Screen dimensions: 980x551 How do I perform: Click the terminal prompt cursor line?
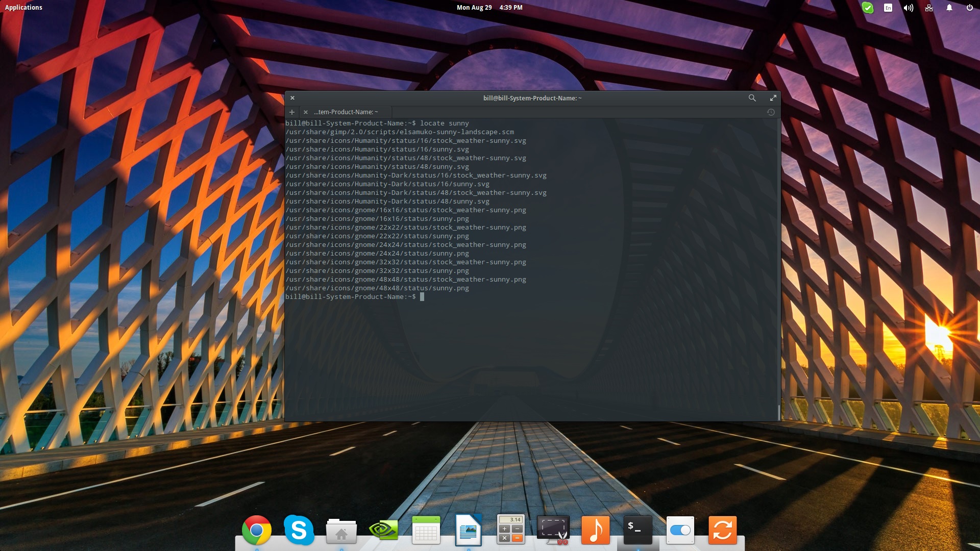[355, 297]
